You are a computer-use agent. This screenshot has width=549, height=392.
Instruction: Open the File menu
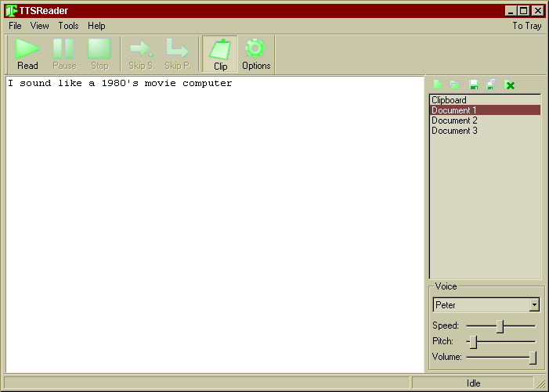[15, 26]
